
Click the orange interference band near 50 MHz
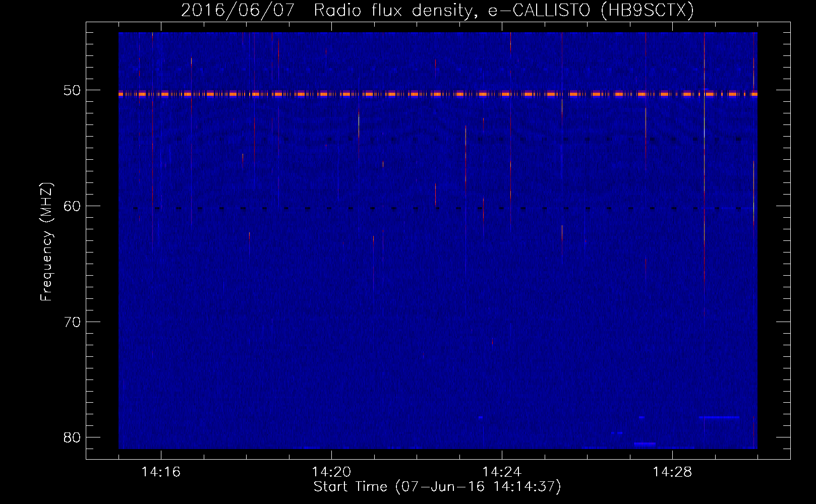tap(438, 94)
